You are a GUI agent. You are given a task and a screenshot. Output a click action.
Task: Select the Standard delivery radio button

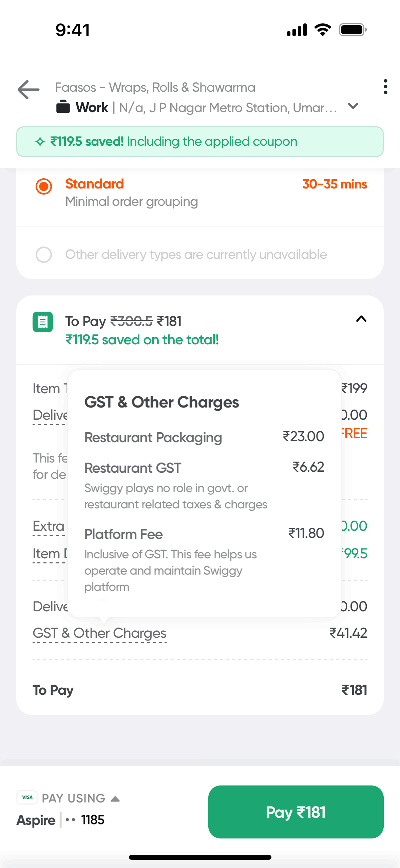coord(44,186)
